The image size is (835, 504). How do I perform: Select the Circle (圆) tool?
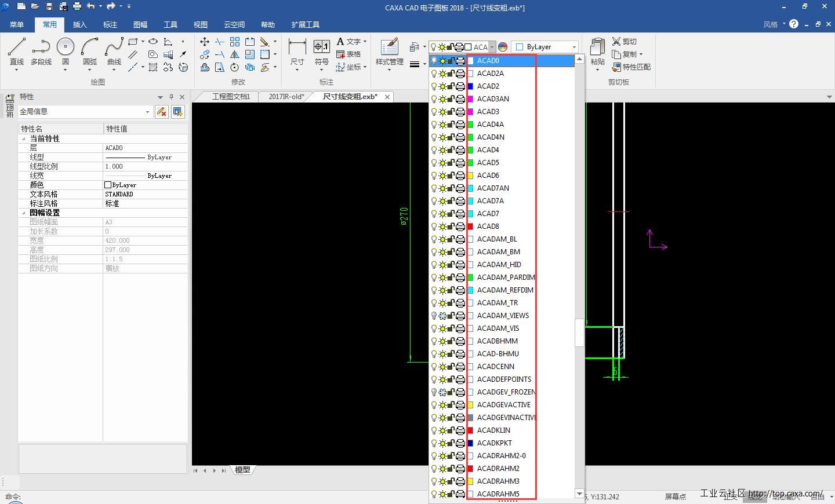(x=66, y=47)
